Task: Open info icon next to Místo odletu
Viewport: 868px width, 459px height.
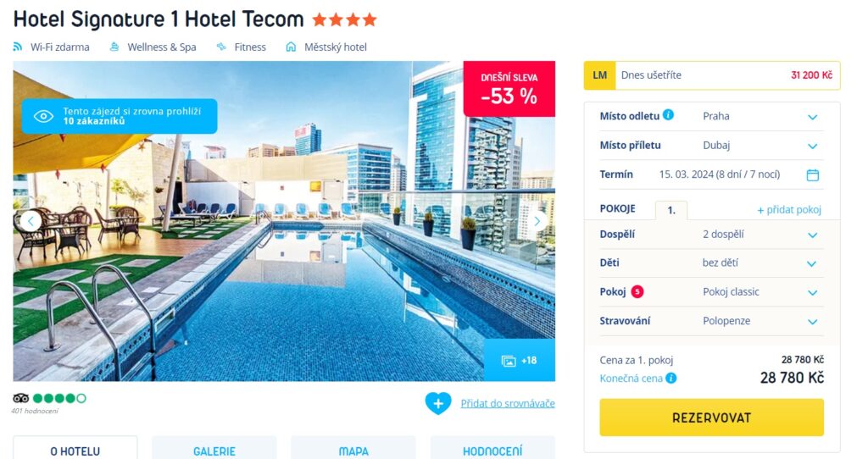Action: tap(668, 115)
